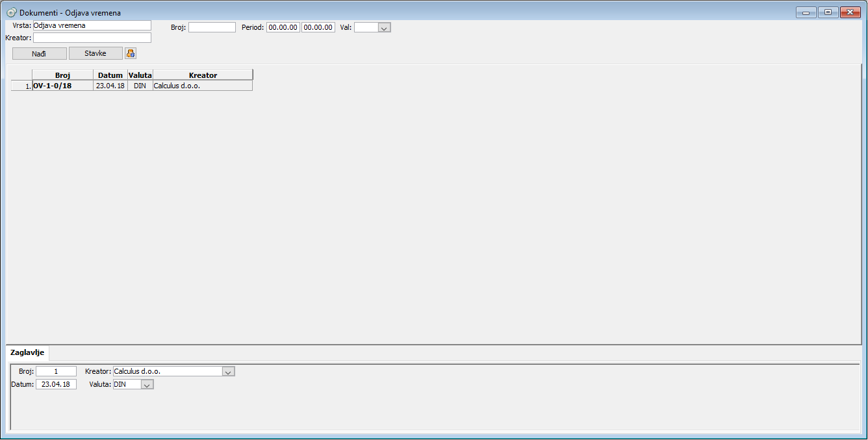The width and height of the screenshot is (868, 440).
Task: Expand the Valuta dropdown showing DIN
Action: pos(147,385)
